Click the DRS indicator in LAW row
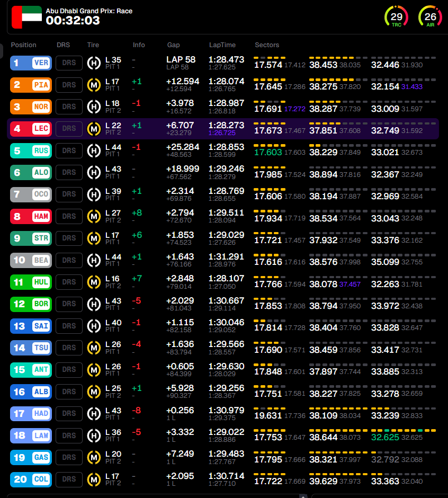This screenshot has height=498, width=448. click(x=69, y=435)
